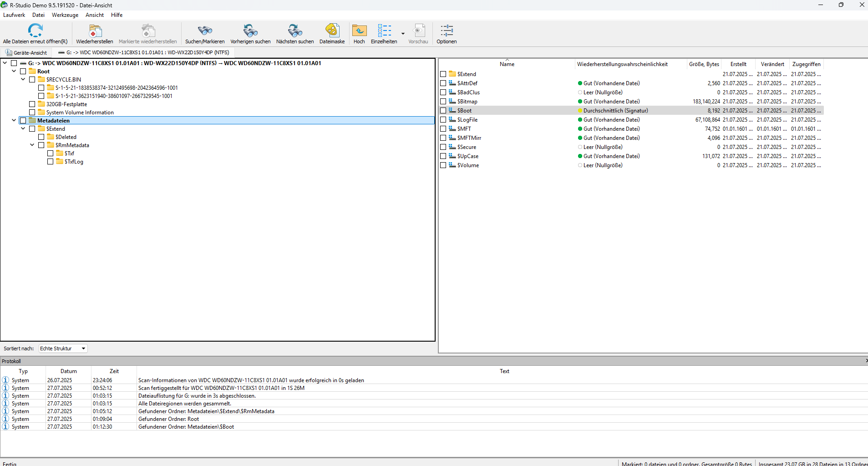Close the Protokoll panel
868x466 pixels.
tap(866, 361)
